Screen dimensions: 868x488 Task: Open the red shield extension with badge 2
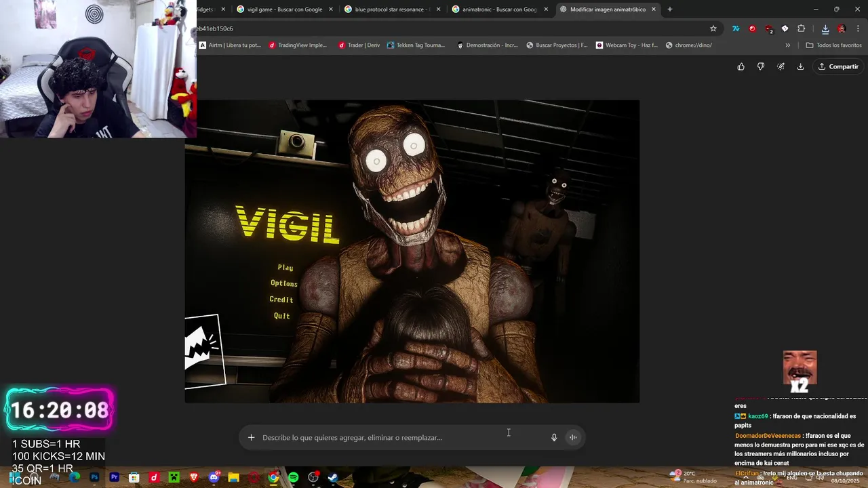(768, 29)
